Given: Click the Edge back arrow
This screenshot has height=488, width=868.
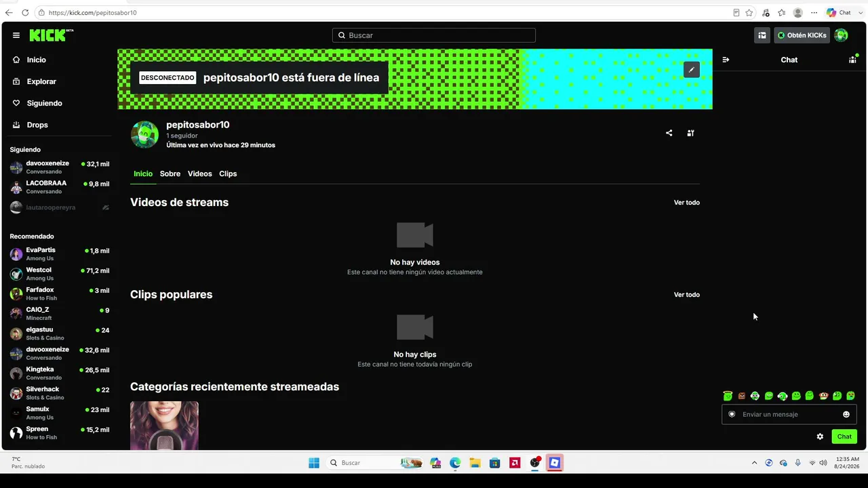Looking at the screenshot, I should (x=9, y=12).
